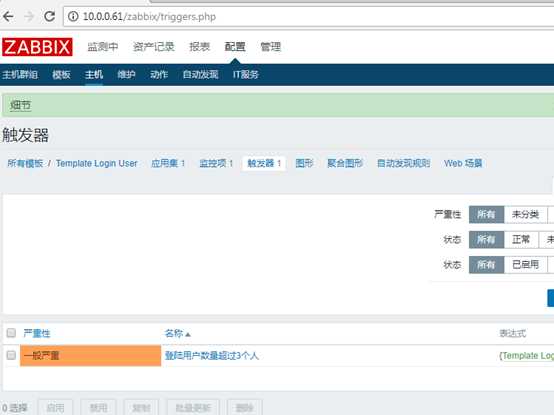The height and width of the screenshot is (415, 554).
Task: Open the 报表 top menu
Action: coord(200,47)
